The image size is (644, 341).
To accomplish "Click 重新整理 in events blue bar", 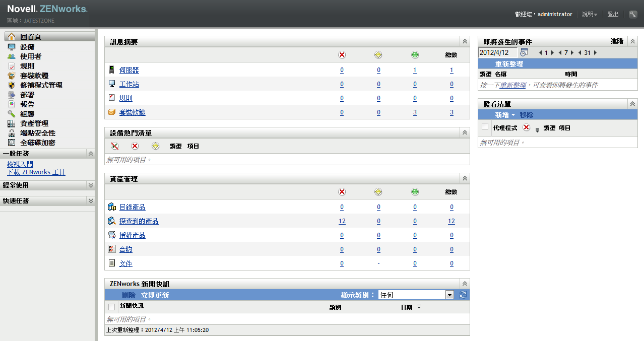I will click(x=509, y=64).
